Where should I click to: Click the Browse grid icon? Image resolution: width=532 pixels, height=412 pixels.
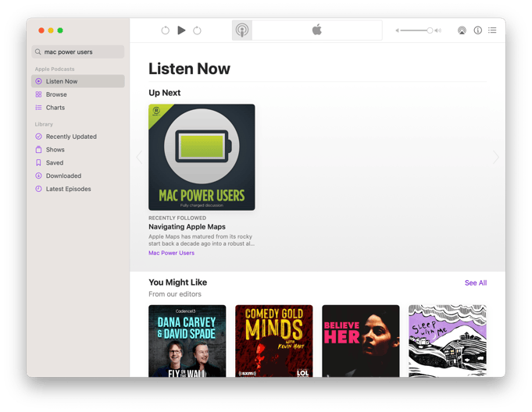click(39, 94)
